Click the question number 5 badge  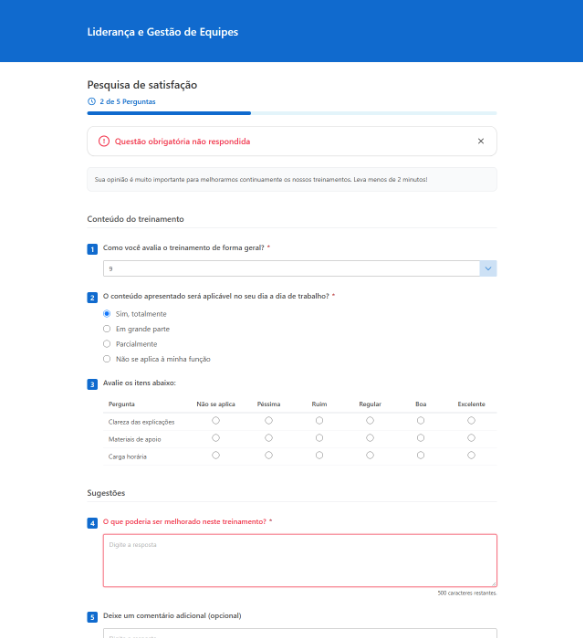pos(92,617)
